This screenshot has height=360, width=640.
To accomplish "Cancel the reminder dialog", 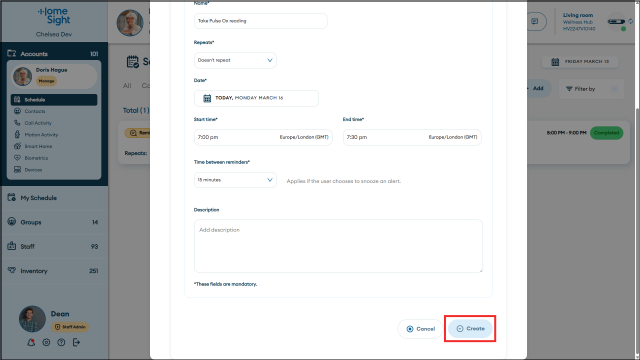I will click(x=420, y=329).
